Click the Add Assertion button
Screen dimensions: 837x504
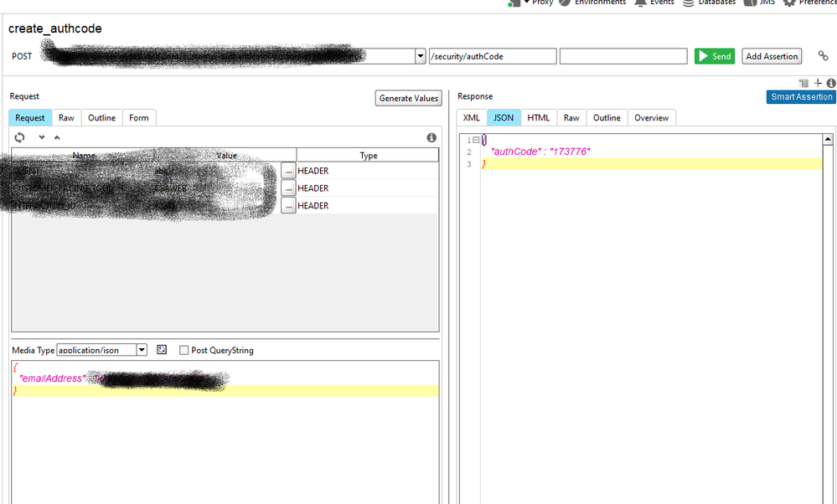772,56
